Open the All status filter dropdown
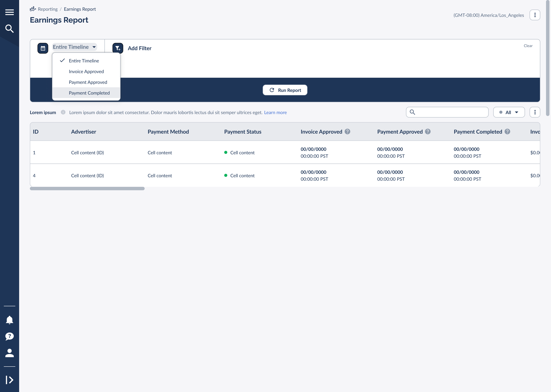The height and width of the screenshot is (392, 551). [x=509, y=112]
